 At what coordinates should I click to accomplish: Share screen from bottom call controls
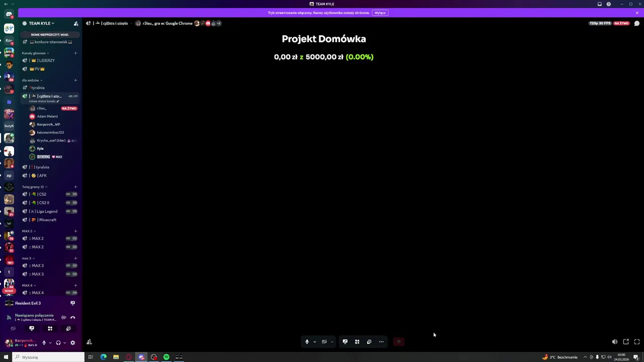[x=345, y=342]
